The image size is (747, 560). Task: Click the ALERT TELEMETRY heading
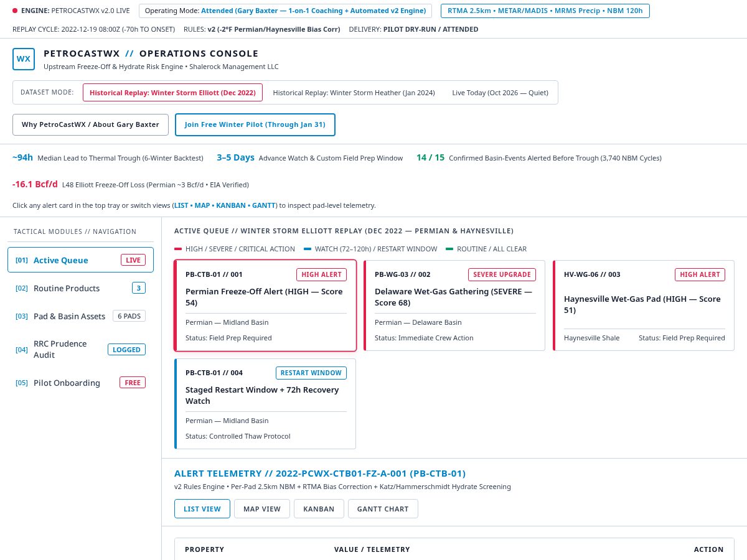pos(320,474)
